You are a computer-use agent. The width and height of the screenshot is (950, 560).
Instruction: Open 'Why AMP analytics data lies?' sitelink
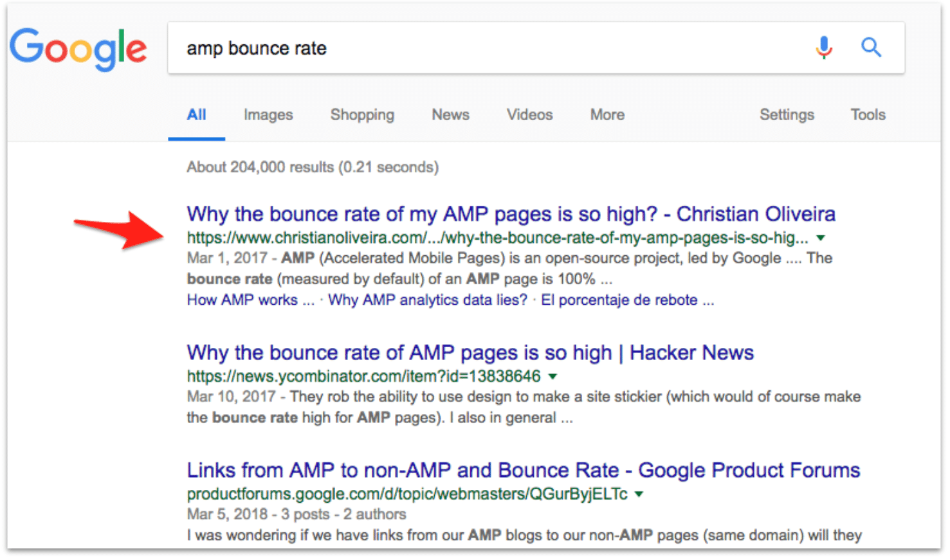pos(428,300)
